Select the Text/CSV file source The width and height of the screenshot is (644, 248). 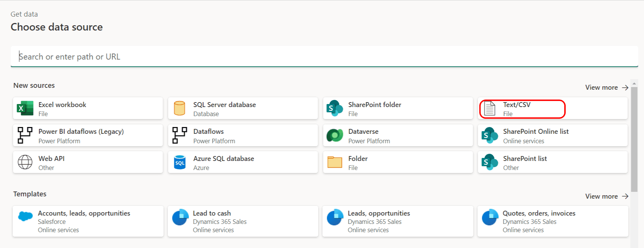pyautogui.click(x=553, y=109)
